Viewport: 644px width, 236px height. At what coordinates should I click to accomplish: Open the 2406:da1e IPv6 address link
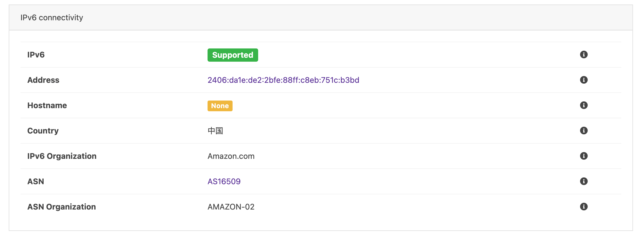click(x=283, y=80)
